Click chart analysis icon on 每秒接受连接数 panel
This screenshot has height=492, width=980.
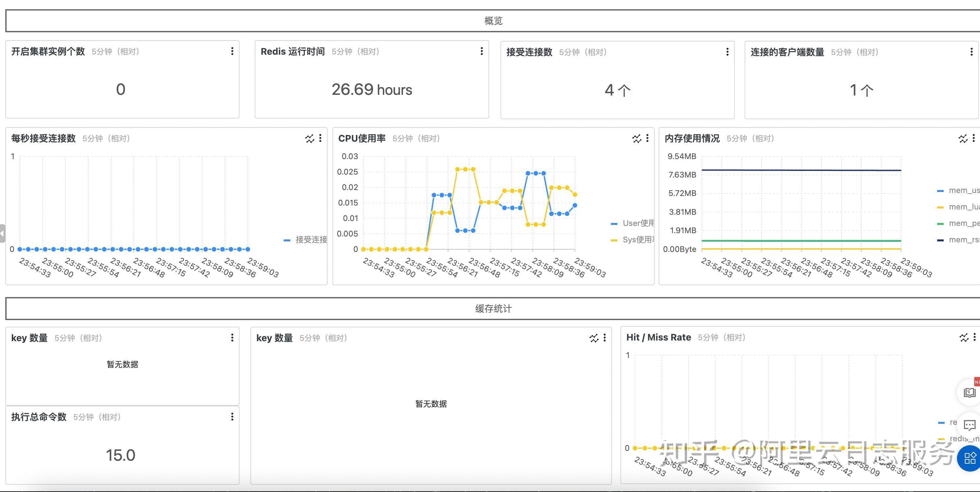(310, 138)
